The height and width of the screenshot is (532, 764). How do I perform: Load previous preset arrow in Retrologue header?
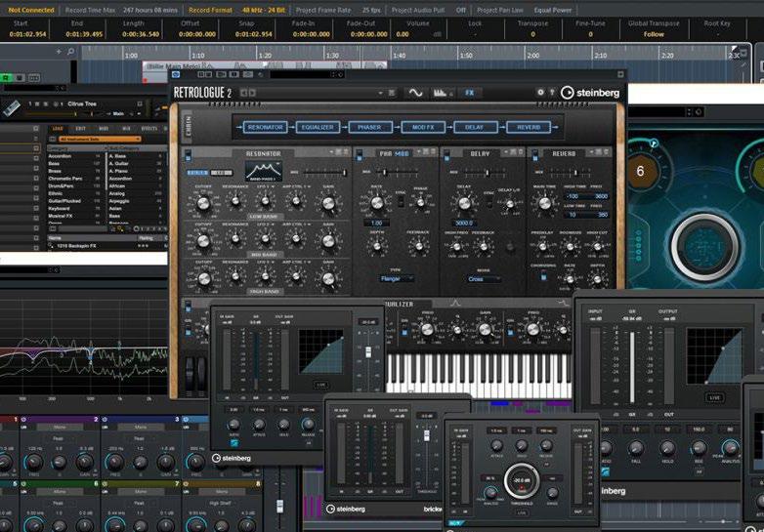coord(243,93)
